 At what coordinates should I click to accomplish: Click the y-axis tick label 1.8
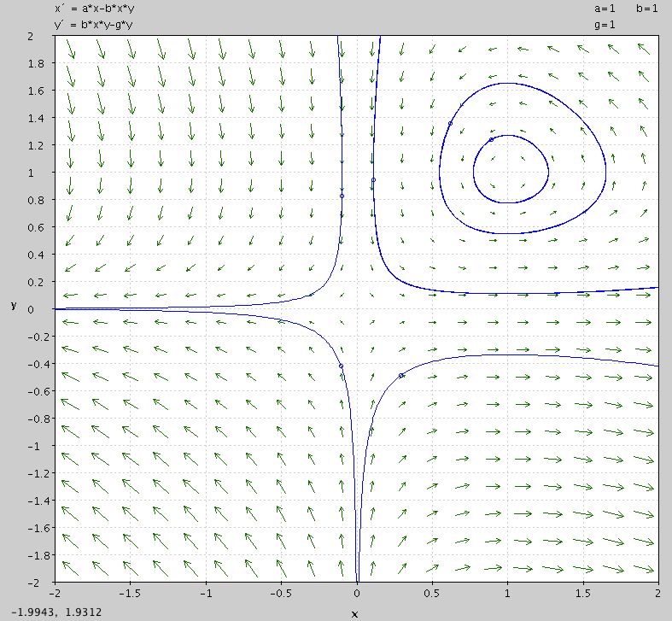(x=36, y=63)
